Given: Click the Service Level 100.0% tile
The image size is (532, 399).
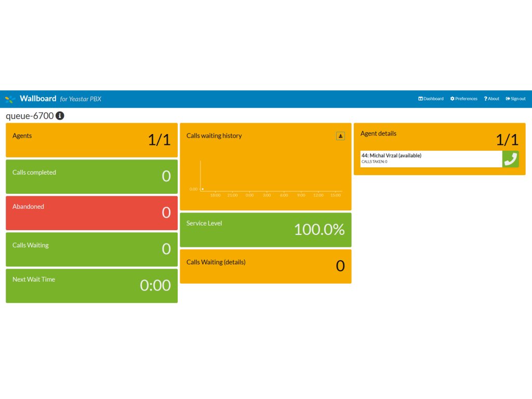Looking at the screenshot, I should 265,230.
